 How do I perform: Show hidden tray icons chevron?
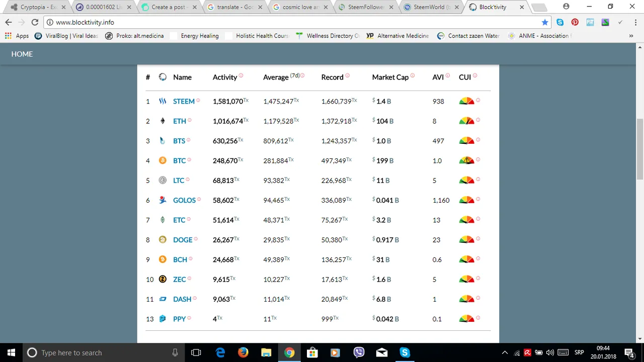point(505,352)
